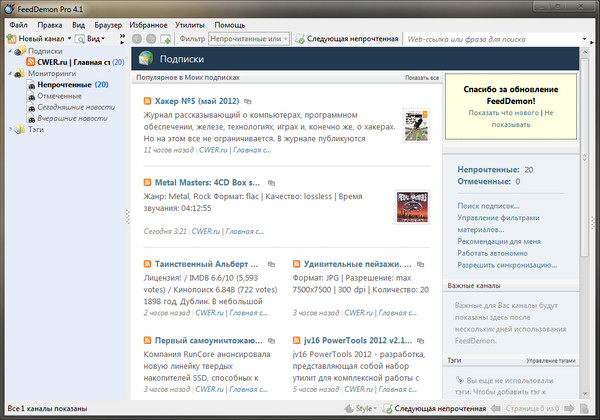Click the Управление тэгами link
Viewport: 600px width, 420px height.
[550, 359]
